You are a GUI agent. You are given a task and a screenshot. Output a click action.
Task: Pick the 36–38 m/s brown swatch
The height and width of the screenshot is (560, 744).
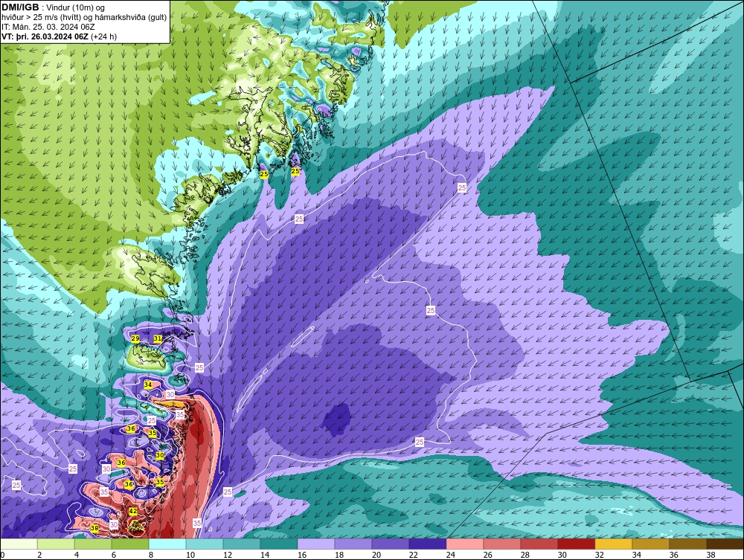point(688,544)
